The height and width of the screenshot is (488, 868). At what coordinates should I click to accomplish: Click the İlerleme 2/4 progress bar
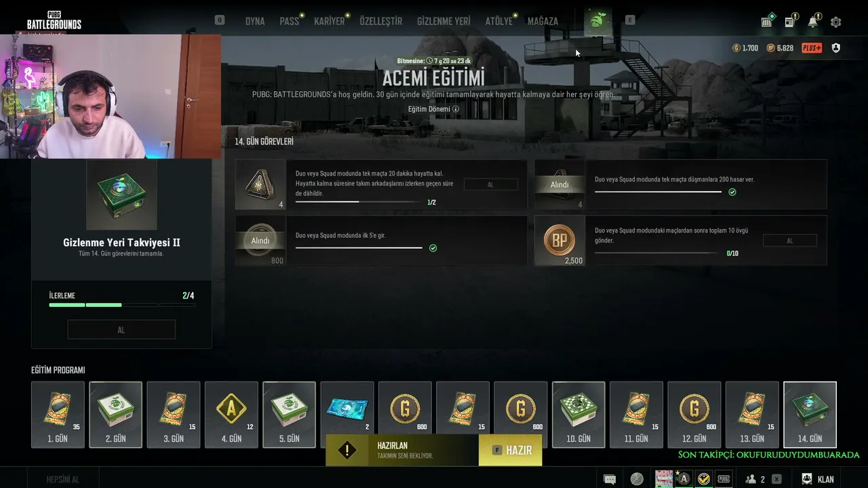pyautogui.click(x=121, y=305)
